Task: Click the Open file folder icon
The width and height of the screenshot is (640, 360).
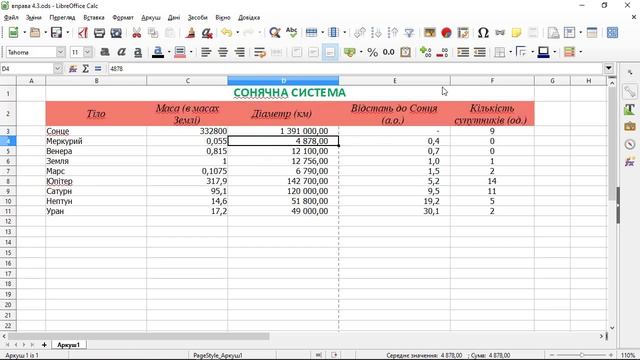Action: point(35,33)
